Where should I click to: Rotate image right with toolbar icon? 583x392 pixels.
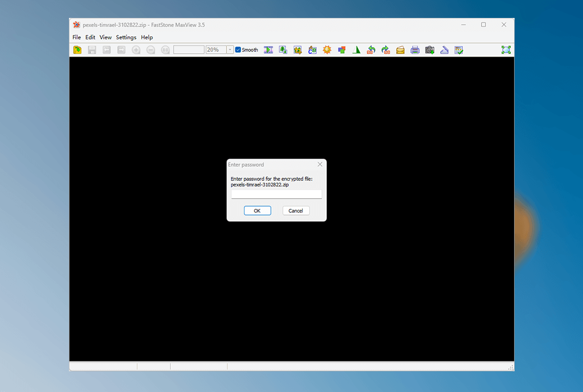point(386,50)
